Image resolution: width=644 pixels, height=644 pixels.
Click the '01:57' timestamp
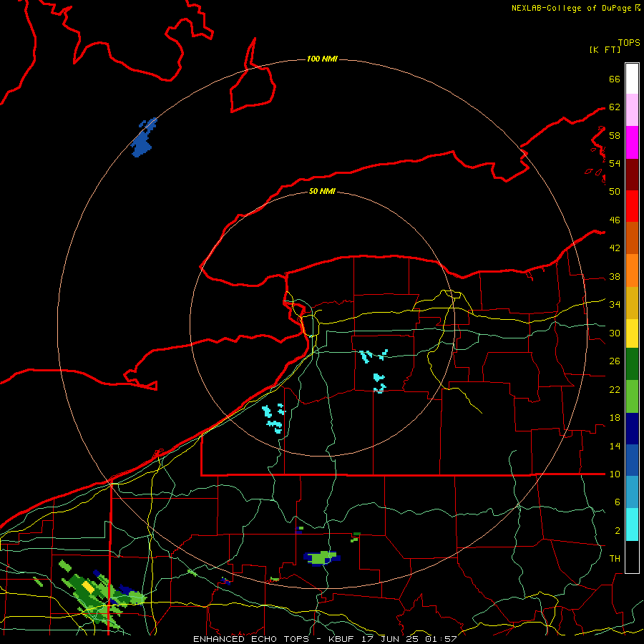(x=441, y=639)
